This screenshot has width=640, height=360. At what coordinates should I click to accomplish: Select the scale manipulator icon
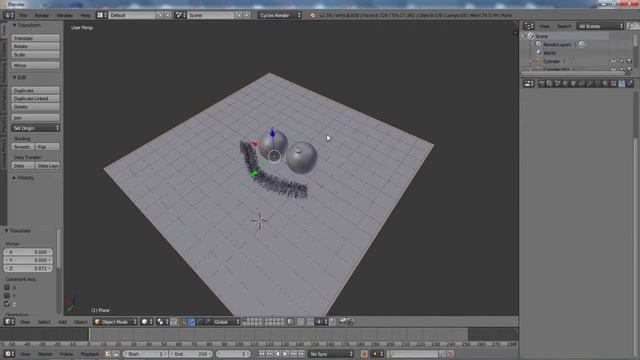pos(207,322)
